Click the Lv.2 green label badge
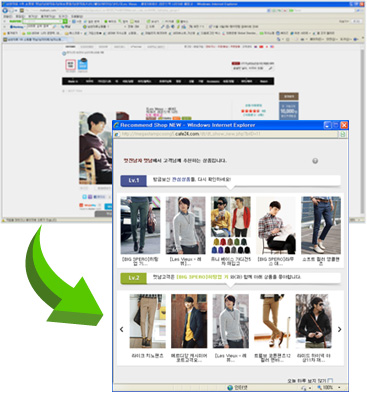Screen dimensions: 367x393 pos(134,278)
